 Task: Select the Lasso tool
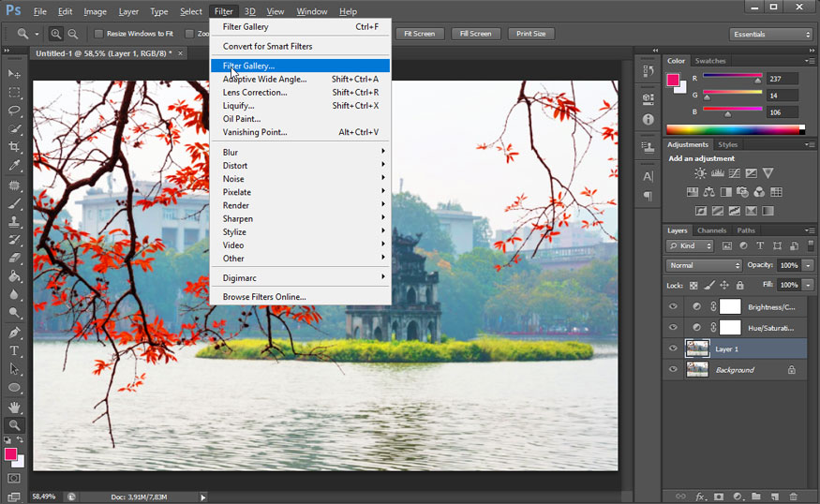[x=14, y=111]
